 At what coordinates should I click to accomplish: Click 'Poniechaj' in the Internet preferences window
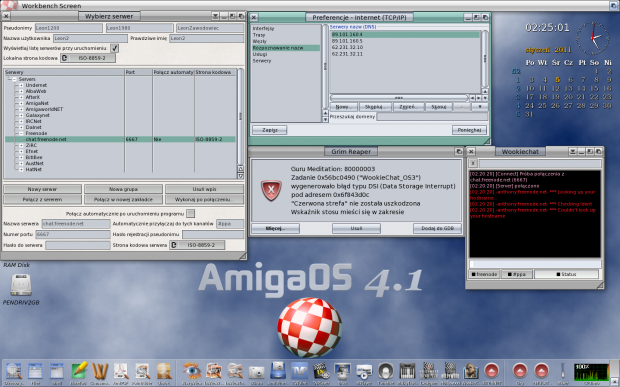(469, 130)
